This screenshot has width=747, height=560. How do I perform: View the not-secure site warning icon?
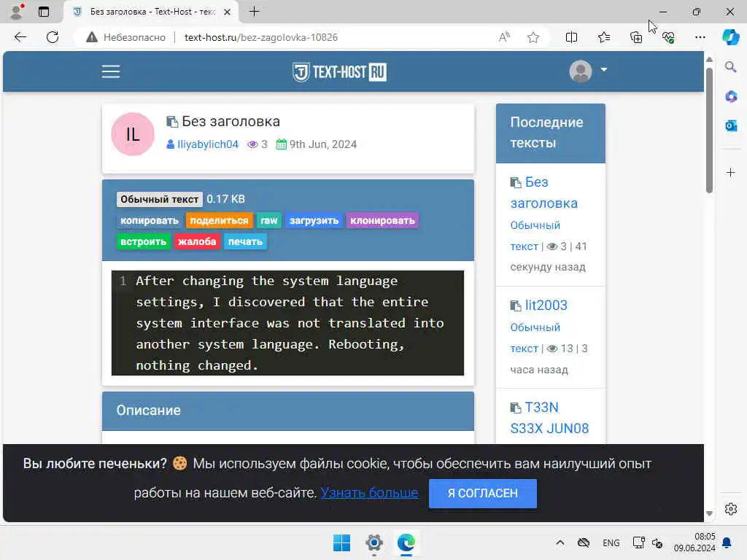tap(91, 37)
